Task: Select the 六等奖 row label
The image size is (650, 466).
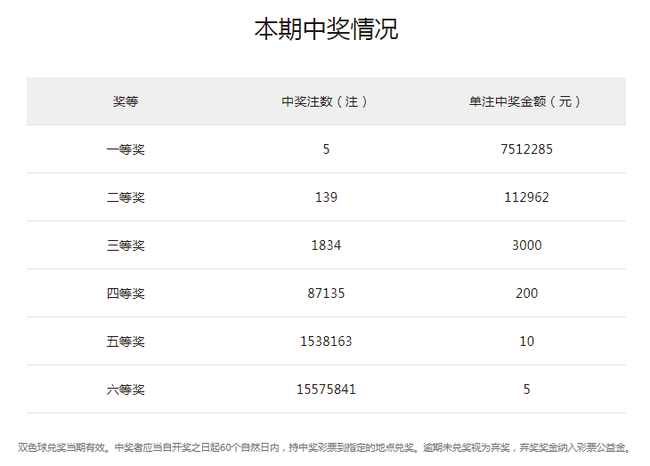Action: pos(126,390)
